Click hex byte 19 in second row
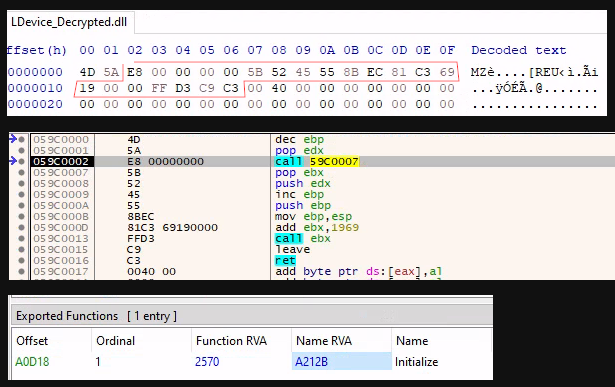Image resolution: width=615 pixels, height=387 pixels. click(87, 88)
